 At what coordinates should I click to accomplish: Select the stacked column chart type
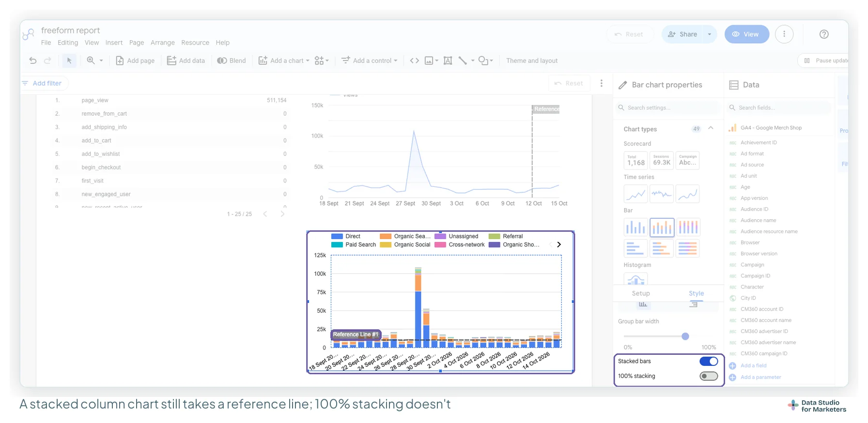(x=662, y=227)
